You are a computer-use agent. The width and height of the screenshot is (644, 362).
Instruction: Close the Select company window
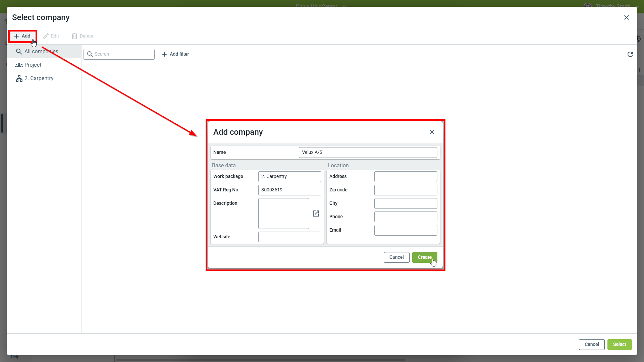click(626, 17)
